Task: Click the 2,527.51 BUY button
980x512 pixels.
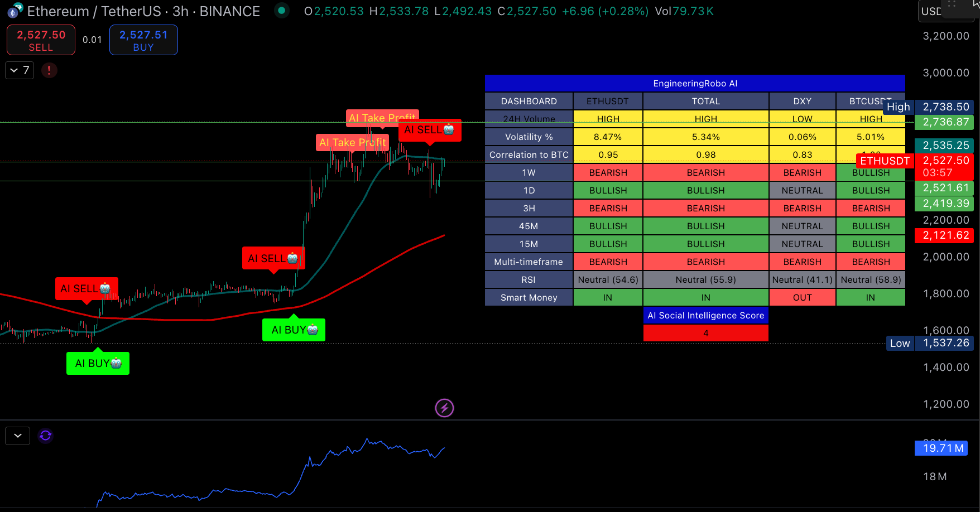Action: tap(143, 40)
